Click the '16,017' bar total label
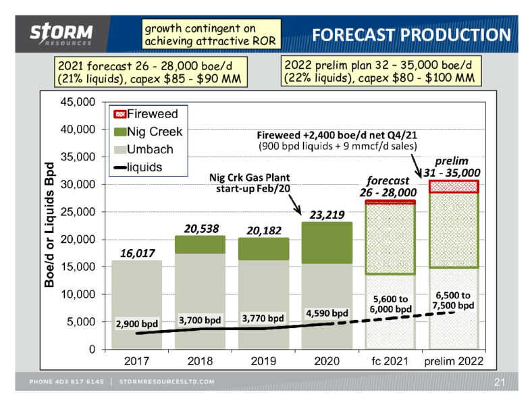 click(x=138, y=253)
